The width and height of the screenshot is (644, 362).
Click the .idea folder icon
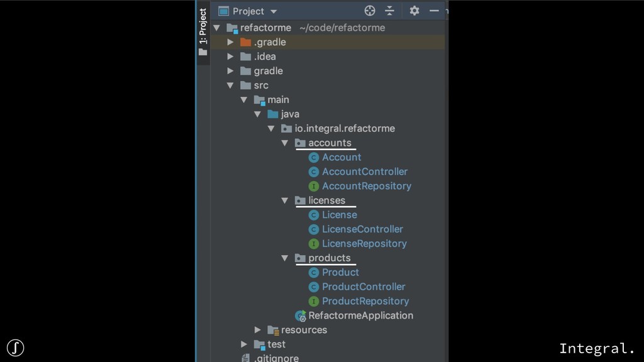246,57
